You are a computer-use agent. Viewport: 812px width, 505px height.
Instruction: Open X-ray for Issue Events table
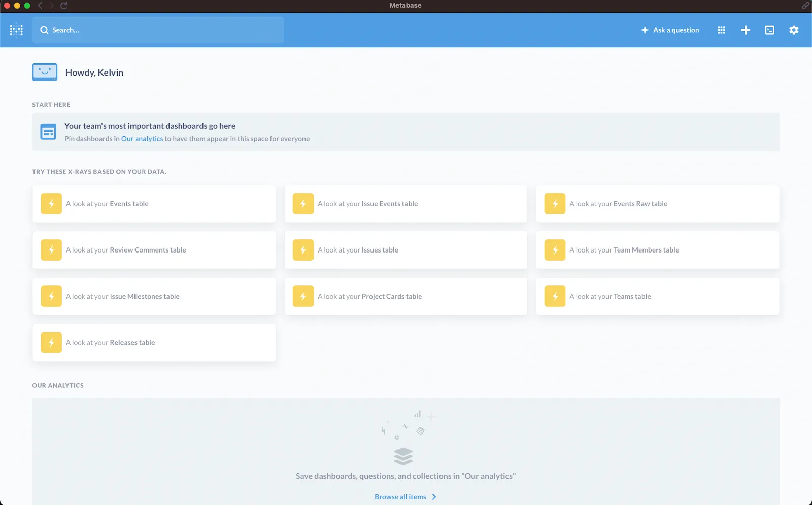(x=406, y=204)
